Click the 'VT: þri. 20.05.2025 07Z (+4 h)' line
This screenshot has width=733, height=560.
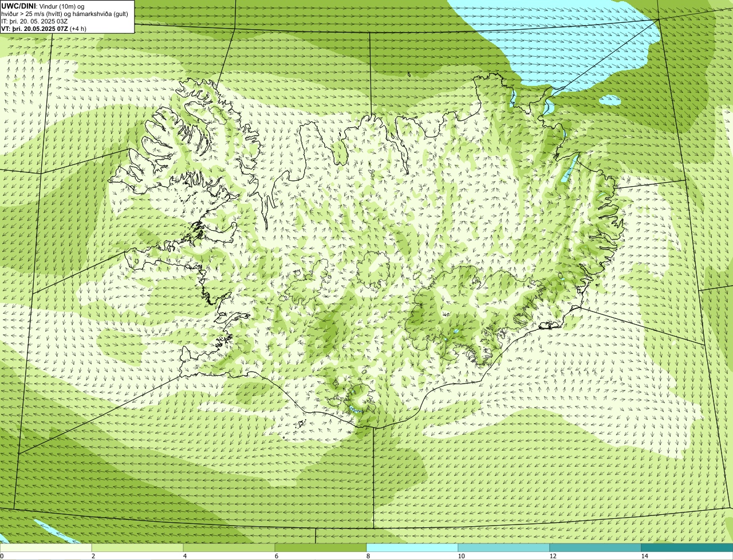click(44, 29)
